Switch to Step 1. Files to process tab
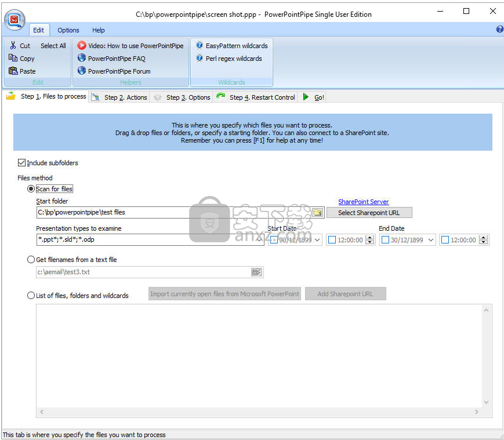The width and height of the screenshot is (504, 440). click(46, 96)
